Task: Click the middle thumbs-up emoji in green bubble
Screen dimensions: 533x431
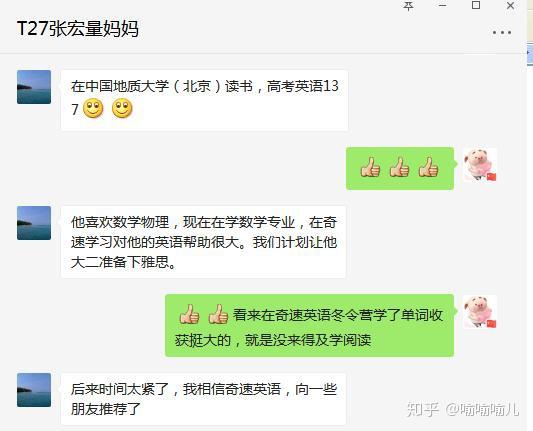Action: [399, 167]
